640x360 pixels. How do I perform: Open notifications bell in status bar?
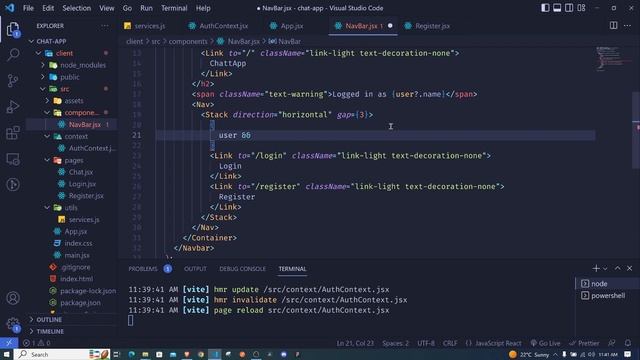(x=628, y=343)
